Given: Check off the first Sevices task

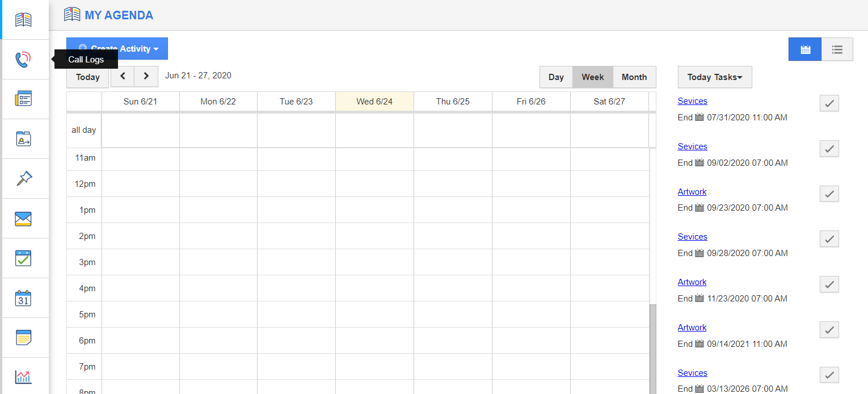Looking at the screenshot, I should coord(829,103).
